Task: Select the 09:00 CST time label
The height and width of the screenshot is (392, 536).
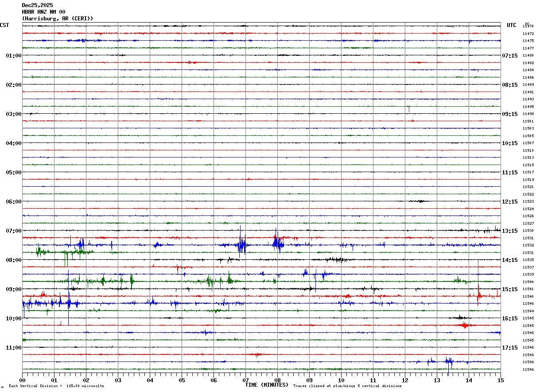Action: 14,289
